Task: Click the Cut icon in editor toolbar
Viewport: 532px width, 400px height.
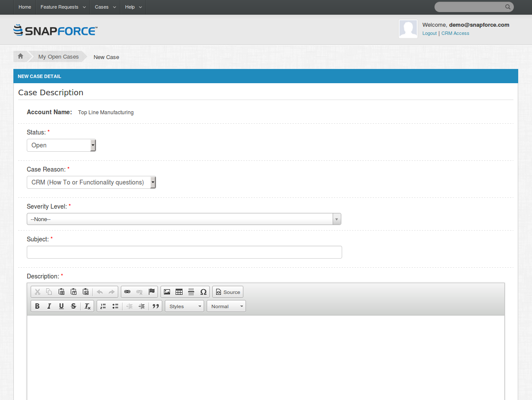Action: click(x=38, y=292)
